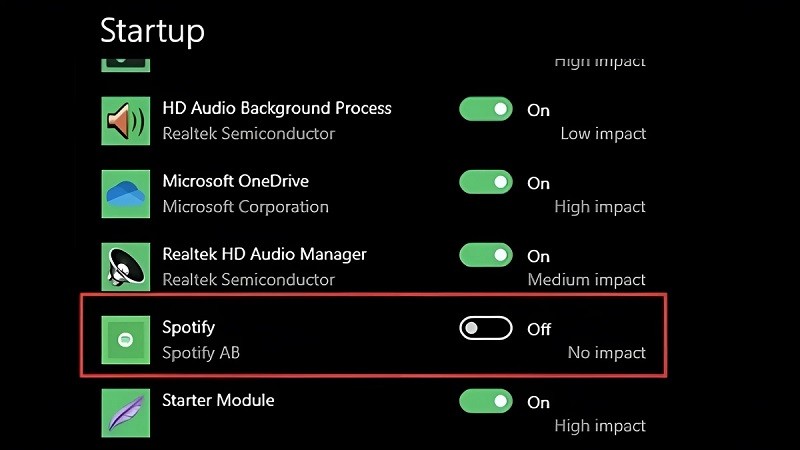The image size is (800, 450).
Task: Select the Microsoft OneDrive app name
Action: [235, 181]
